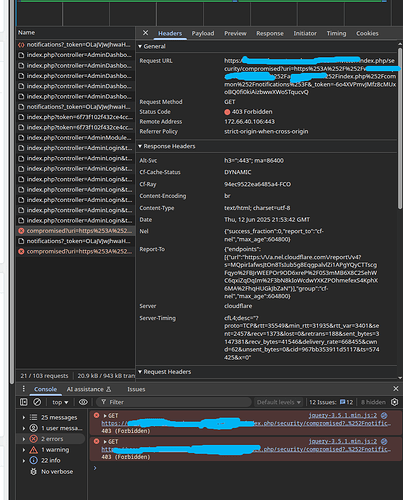Viewport: 403px width, 500px height.
Task: Click the console sidebar toggle icon
Action: pos(24,402)
